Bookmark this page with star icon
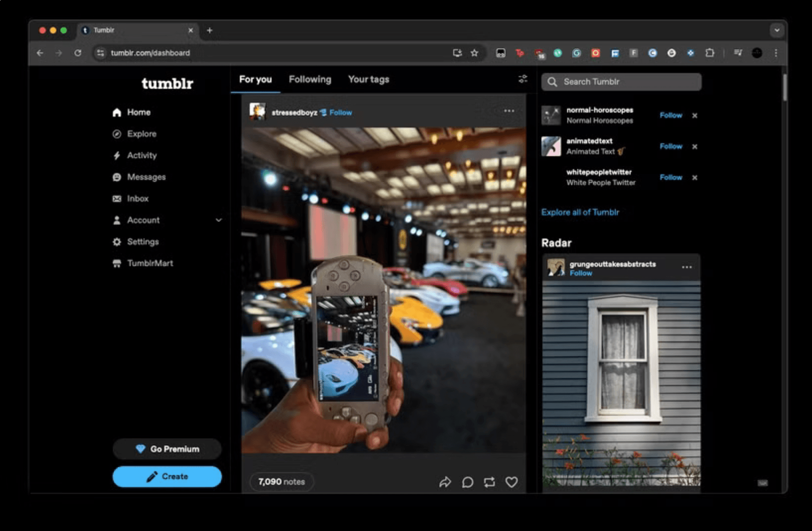This screenshot has width=812, height=531. (x=474, y=53)
